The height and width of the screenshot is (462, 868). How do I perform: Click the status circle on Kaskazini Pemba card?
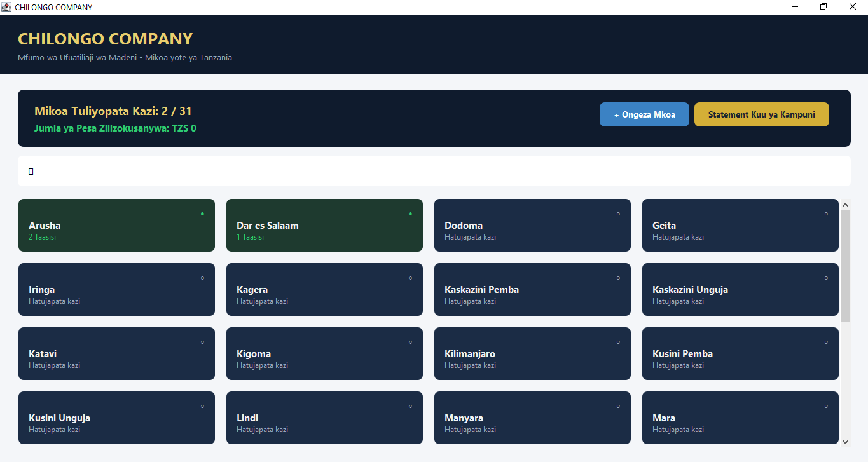point(618,278)
